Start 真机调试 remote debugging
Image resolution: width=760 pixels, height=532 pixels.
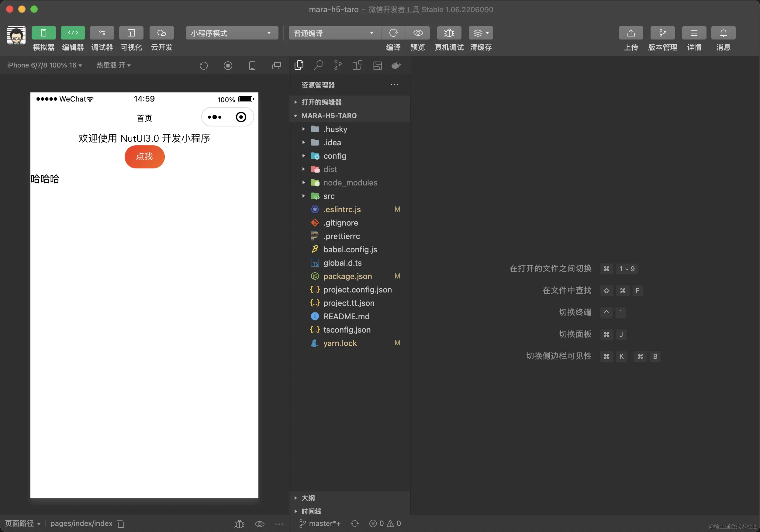[449, 33]
